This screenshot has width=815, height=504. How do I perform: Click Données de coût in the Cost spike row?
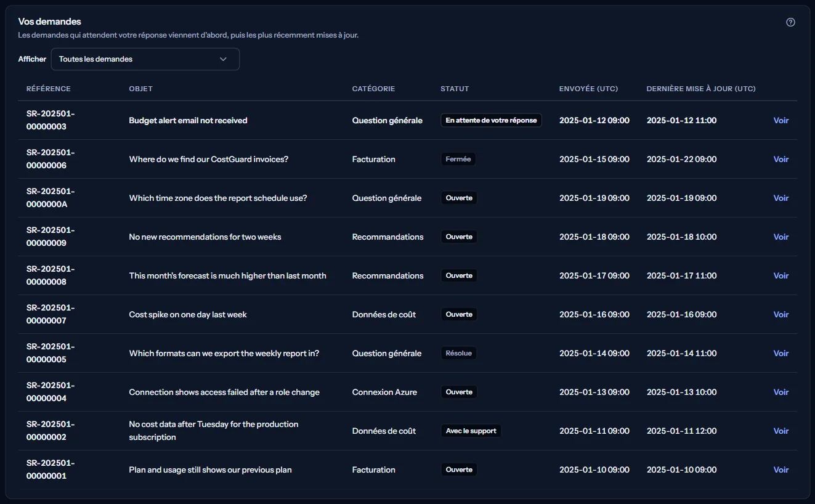coord(384,315)
